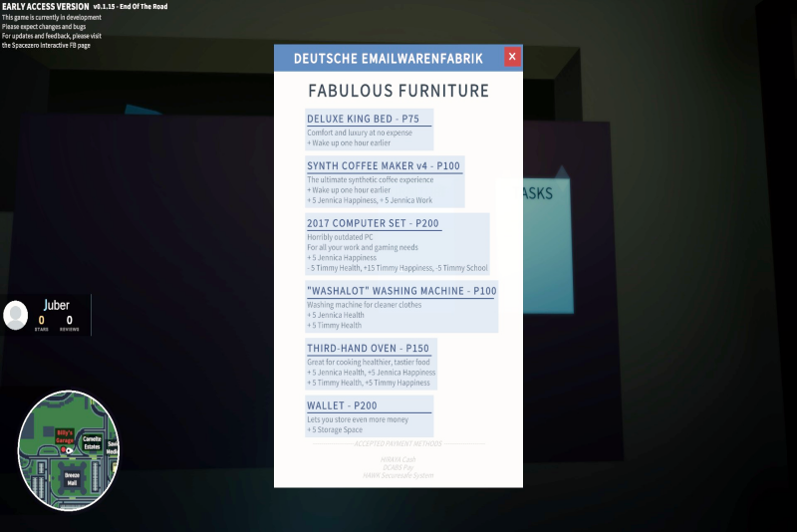Click the Early Access Version notice text

coord(46,7)
